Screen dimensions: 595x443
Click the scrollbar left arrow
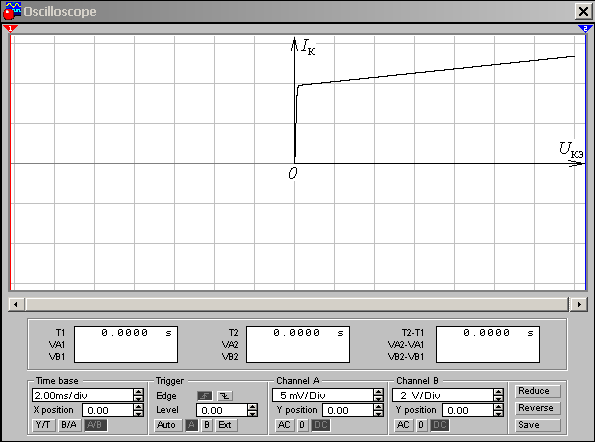click(16, 304)
